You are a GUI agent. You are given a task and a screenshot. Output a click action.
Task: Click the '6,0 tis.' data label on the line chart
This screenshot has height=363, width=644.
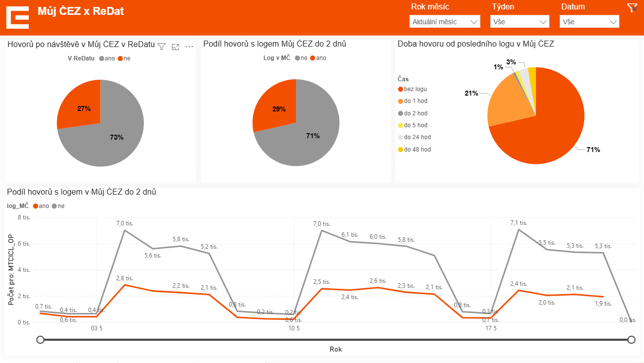click(x=378, y=237)
